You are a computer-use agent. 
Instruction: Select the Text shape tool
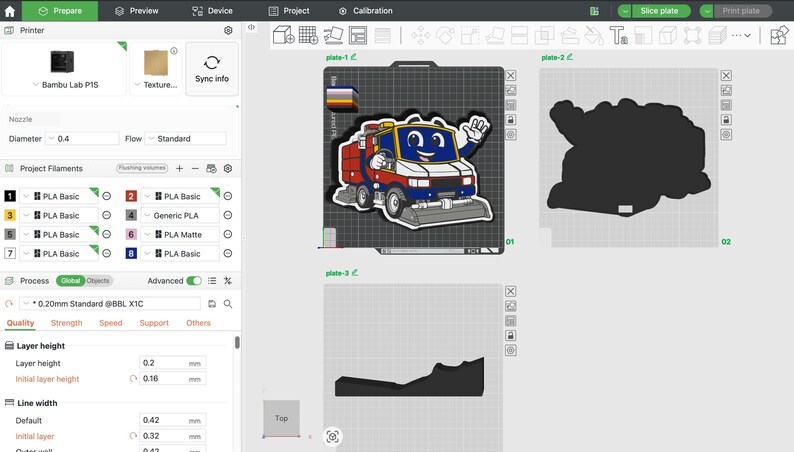point(618,35)
